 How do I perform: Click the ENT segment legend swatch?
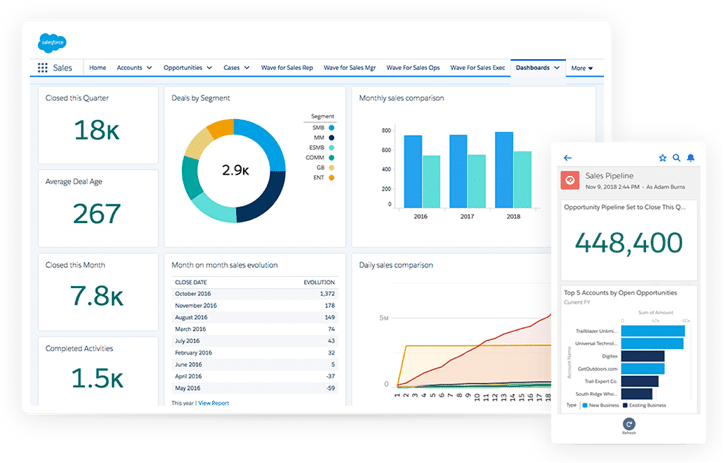pyautogui.click(x=331, y=178)
